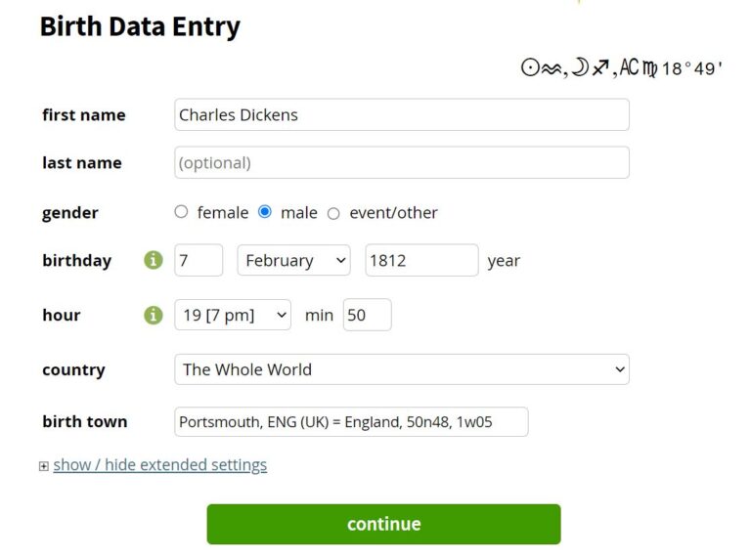Focus the optional last name field
The height and width of the screenshot is (560, 751).
point(402,163)
